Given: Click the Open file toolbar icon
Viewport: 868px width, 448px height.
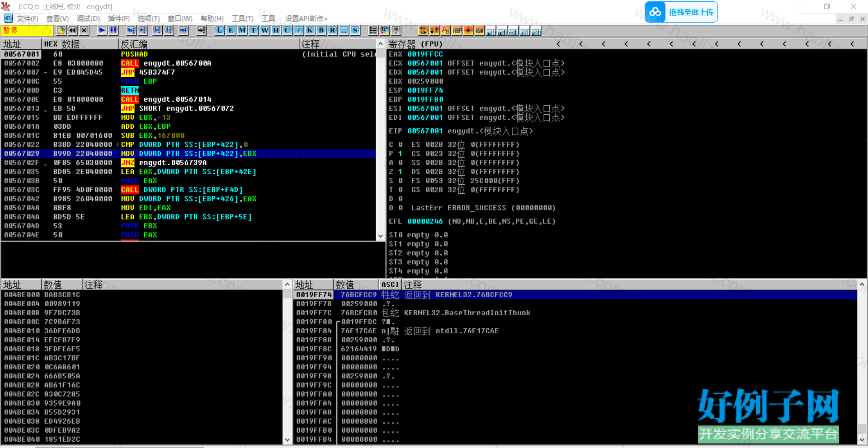Looking at the screenshot, I should point(61,30).
